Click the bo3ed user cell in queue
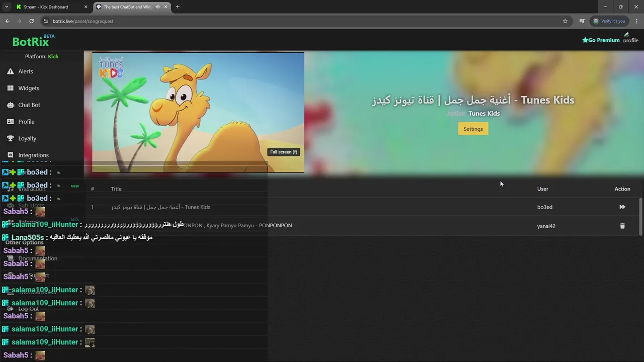The height and width of the screenshot is (362, 644). [545, 207]
